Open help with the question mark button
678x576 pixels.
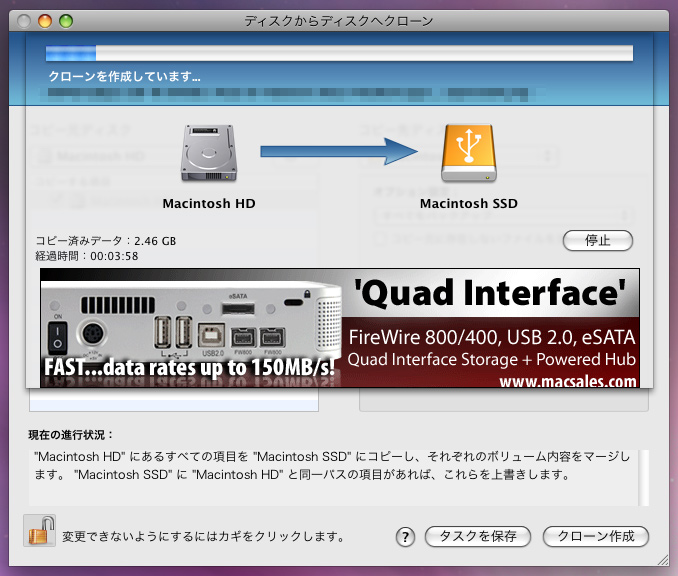(406, 536)
